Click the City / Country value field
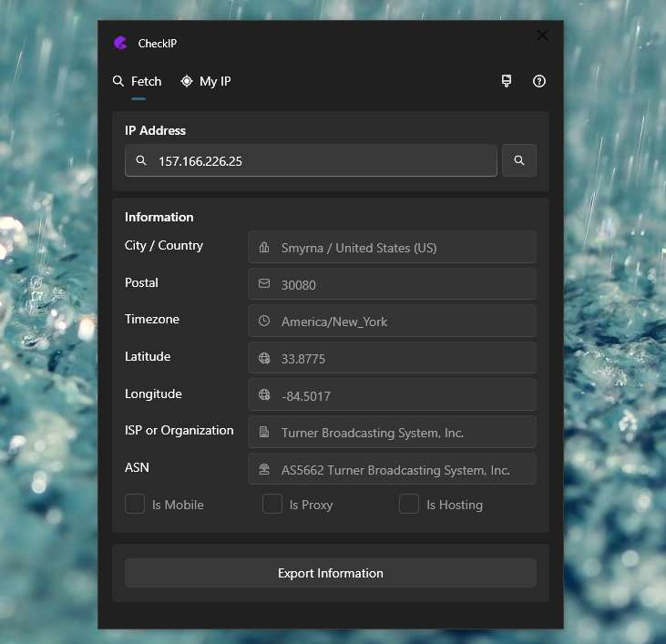Screen dimensions: 666x644 392,248
